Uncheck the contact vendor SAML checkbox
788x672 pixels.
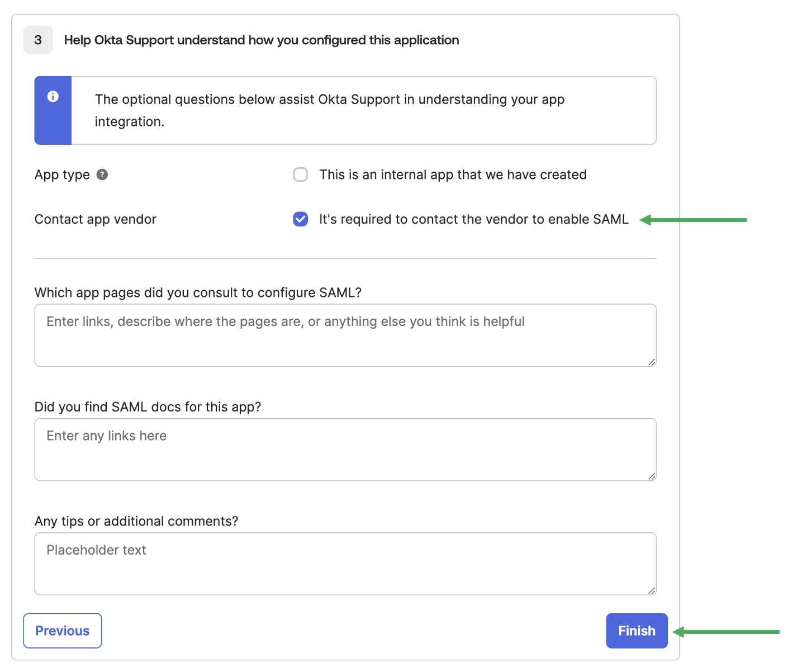[x=301, y=219]
